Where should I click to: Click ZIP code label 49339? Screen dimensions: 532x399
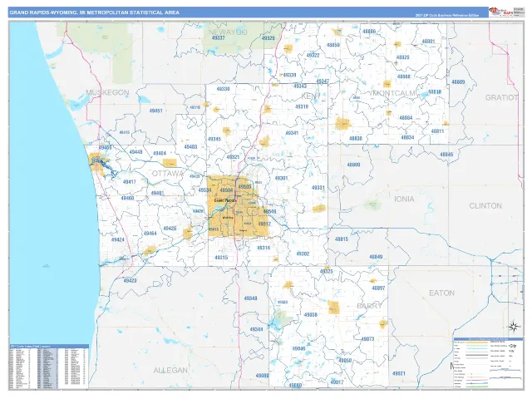point(289,75)
